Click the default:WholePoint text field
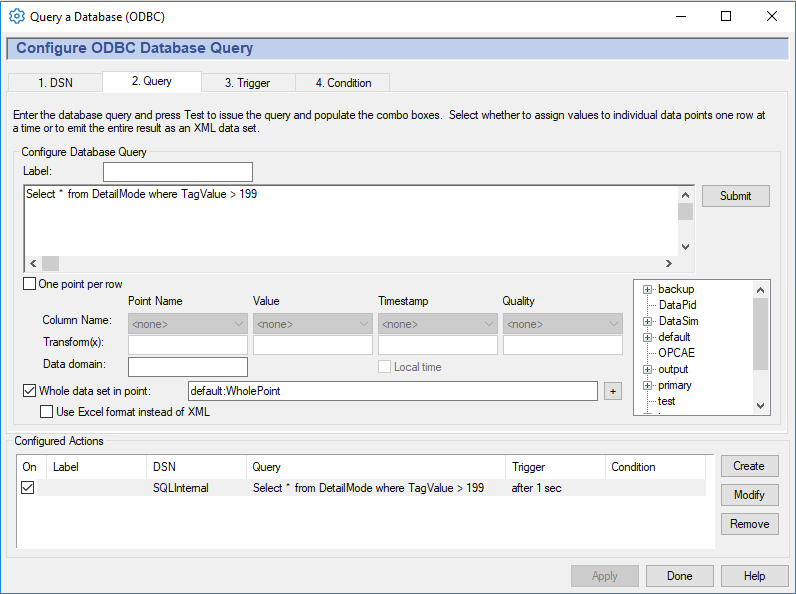 click(392, 391)
